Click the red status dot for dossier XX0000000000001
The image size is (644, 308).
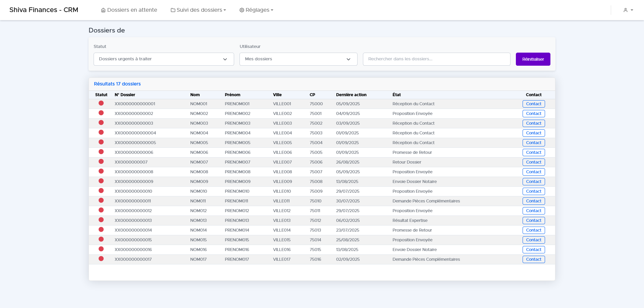click(101, 103)
